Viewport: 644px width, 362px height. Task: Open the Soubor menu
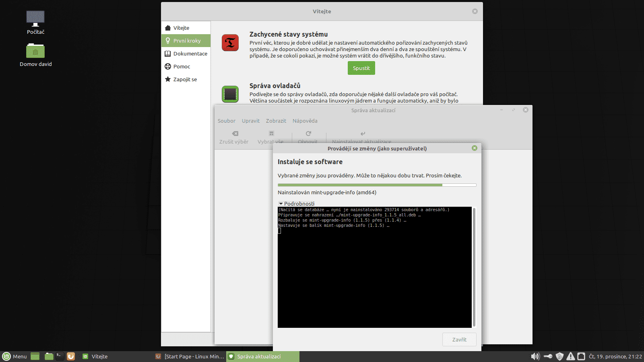pos(226,121)
